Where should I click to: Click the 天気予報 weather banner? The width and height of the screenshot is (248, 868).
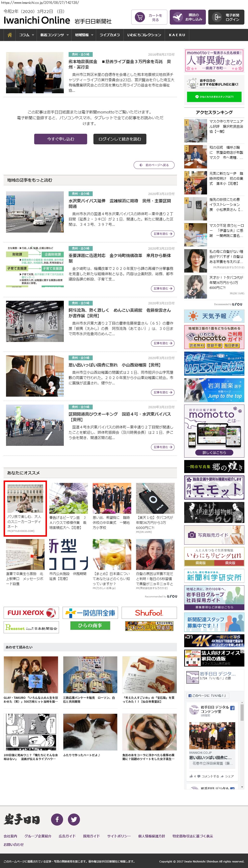pos(214,316)
